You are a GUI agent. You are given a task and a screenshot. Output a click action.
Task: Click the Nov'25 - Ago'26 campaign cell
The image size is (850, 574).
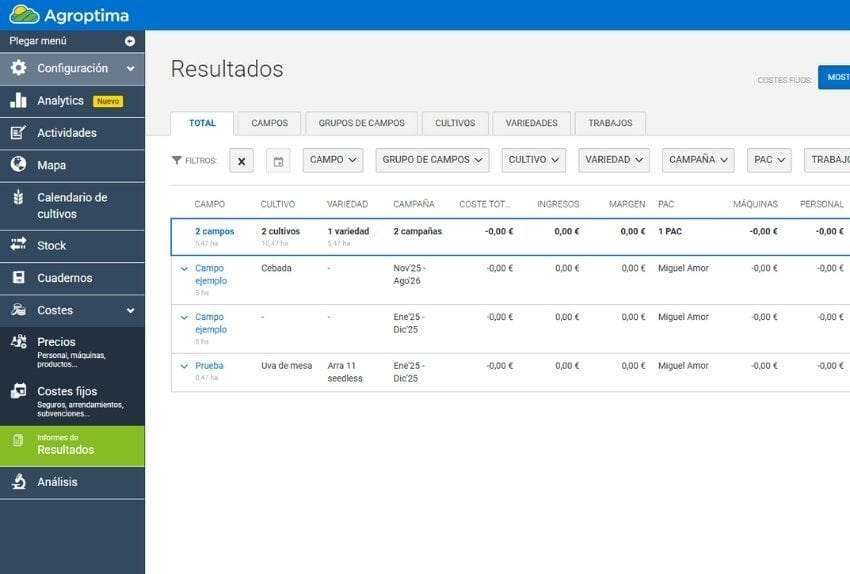409,274
